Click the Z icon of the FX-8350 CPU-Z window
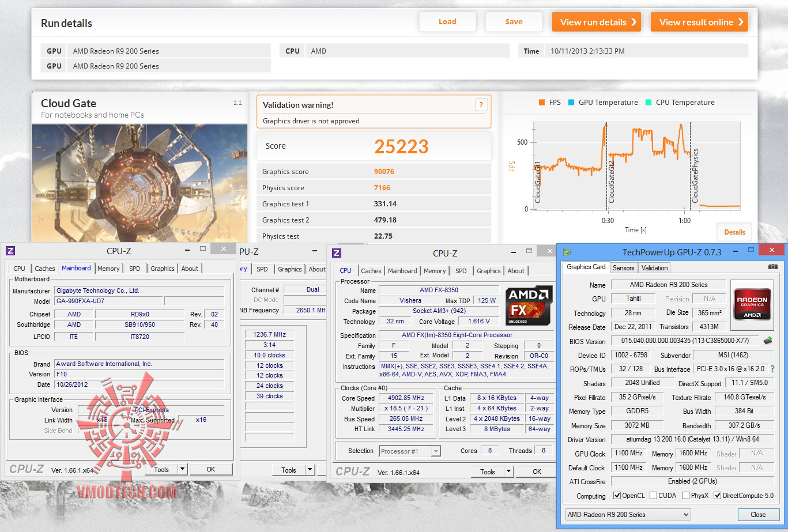 tap(337, 253)
